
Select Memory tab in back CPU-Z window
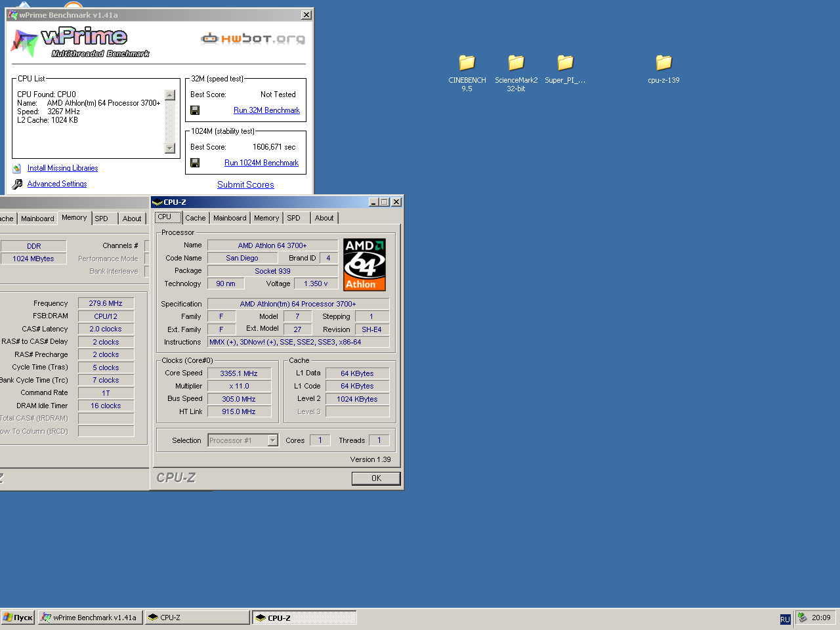pyautogui.click(x=74, y=218)
